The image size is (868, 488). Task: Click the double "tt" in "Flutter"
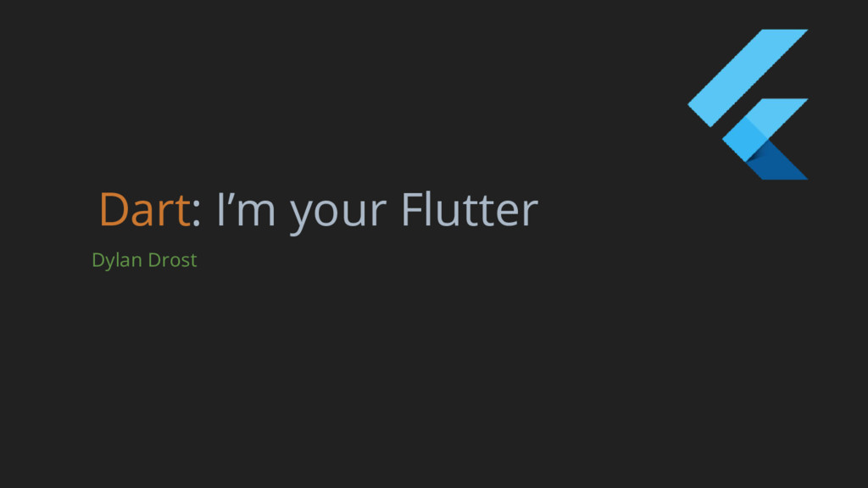[480, 211]
